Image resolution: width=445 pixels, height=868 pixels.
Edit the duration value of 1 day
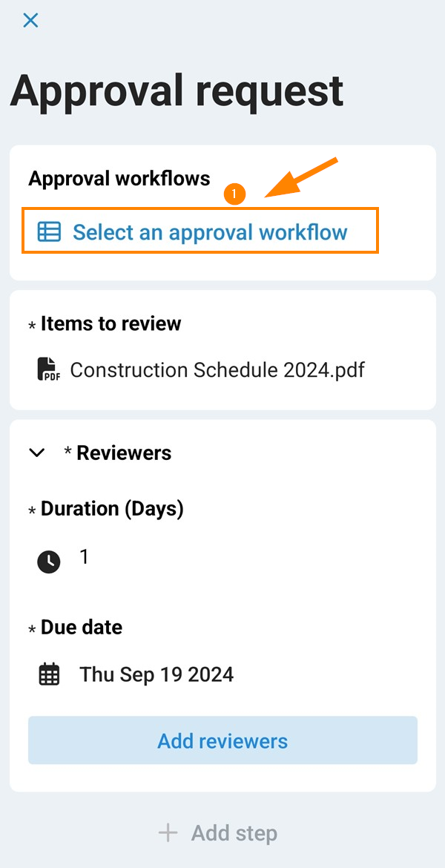pos(85,556)
